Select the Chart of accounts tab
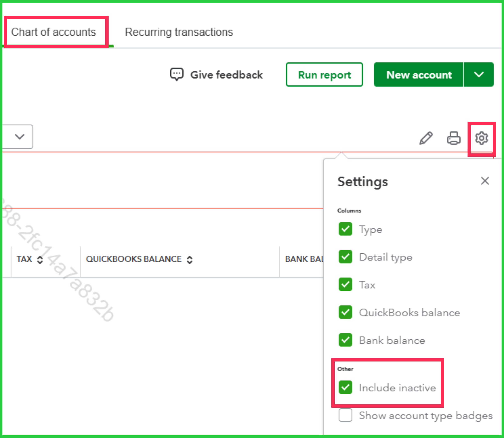 click(54, 32)
